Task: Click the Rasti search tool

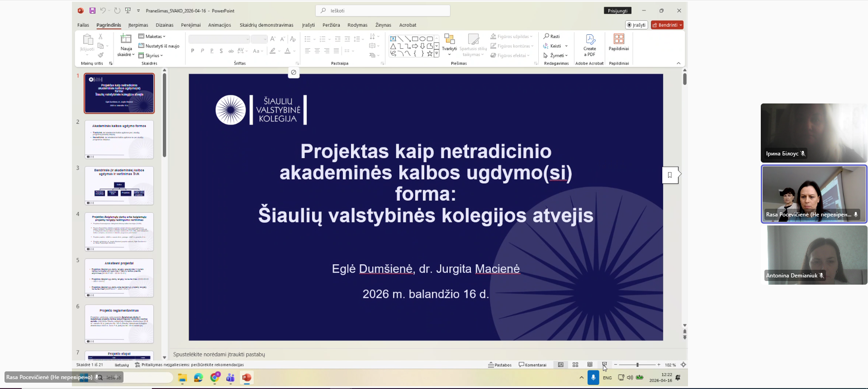Action: pos(552,36)
